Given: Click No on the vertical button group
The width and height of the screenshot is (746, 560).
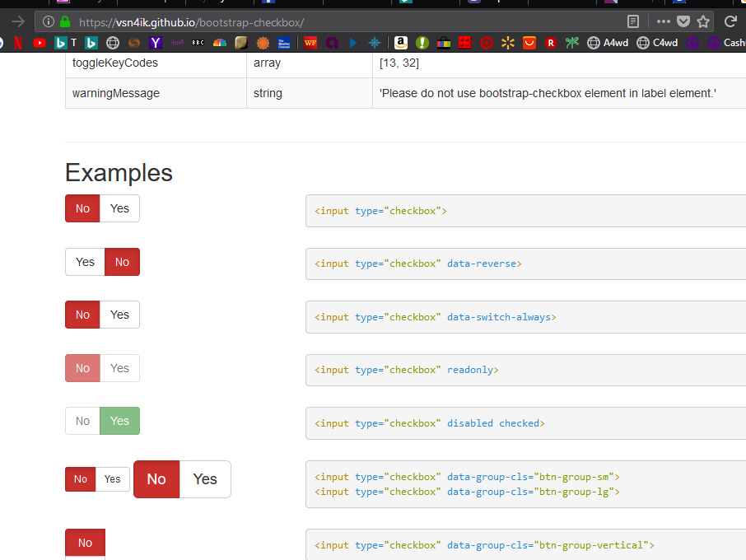Looking at the screenshot, I should click(85, 543).
